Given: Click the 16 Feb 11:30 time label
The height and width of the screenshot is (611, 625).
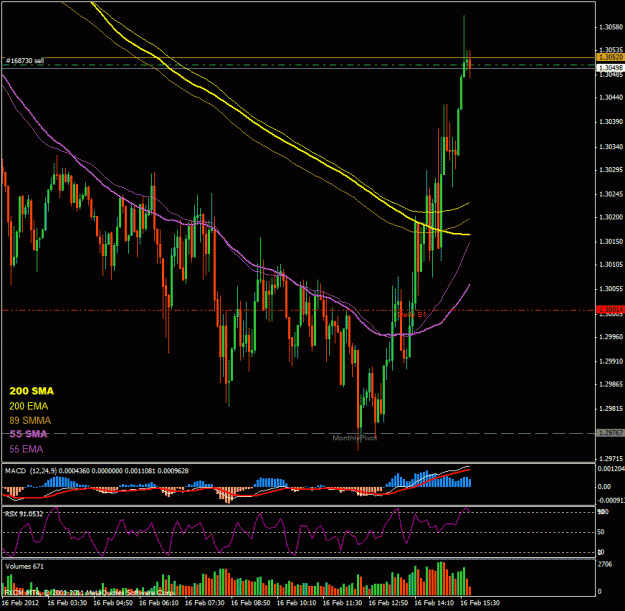Looking at the screenshot, I should tap(342, 603).
